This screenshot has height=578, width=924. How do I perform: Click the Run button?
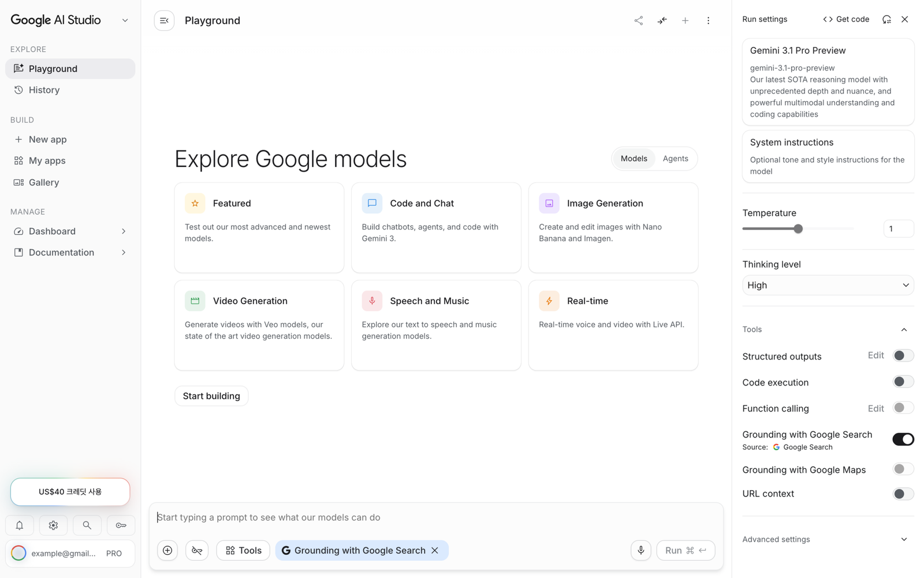coord(685,550)
